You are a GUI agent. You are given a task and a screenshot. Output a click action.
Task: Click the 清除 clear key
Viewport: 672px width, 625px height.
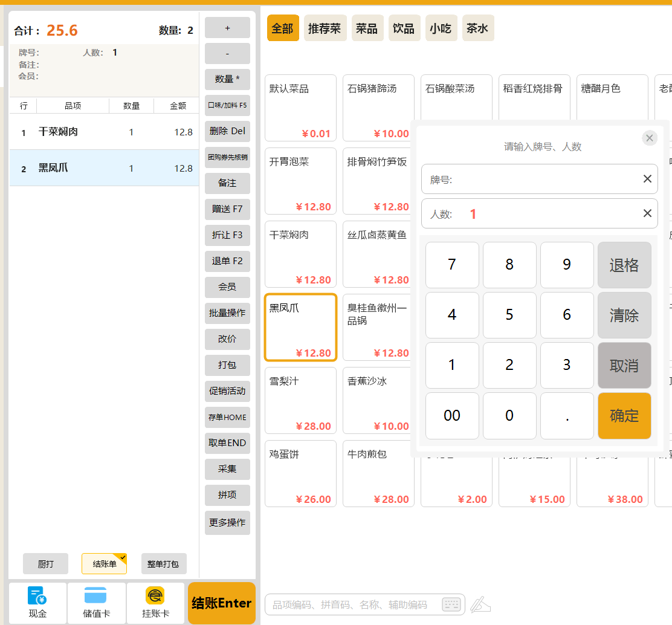pyautogui.click(x=624, y=315)
